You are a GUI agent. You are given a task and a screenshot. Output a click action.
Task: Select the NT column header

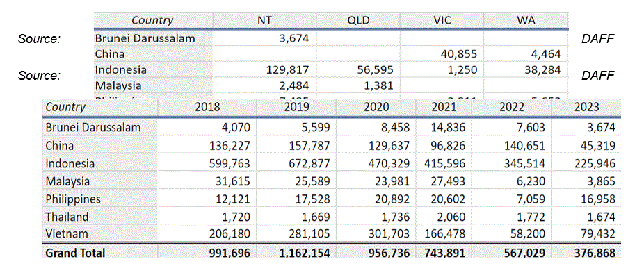264,21
